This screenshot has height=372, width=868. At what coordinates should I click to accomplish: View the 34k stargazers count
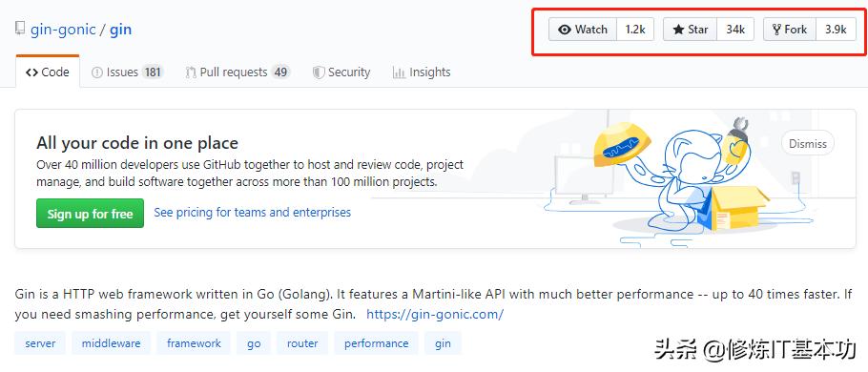tap(735, 30)
